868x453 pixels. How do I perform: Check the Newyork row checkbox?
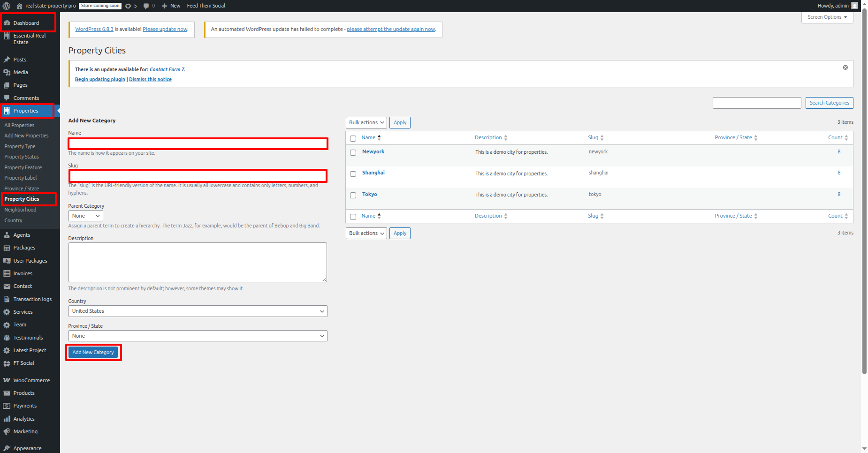pyautogui.click(x=353, y=152)
